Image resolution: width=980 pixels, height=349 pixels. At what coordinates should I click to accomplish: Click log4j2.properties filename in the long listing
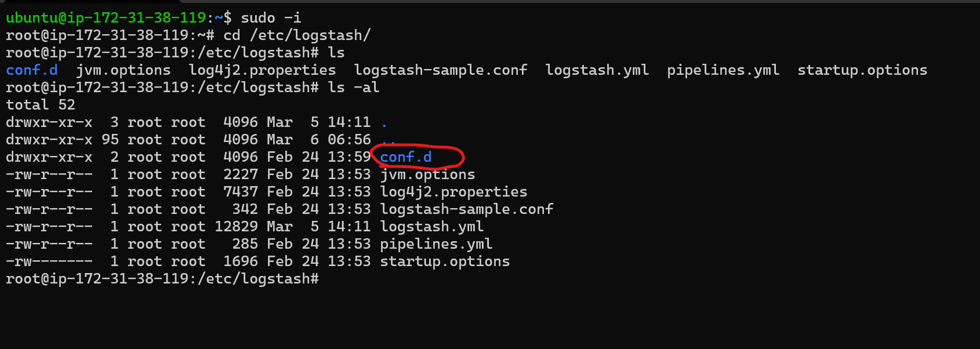tap(453, 192)
